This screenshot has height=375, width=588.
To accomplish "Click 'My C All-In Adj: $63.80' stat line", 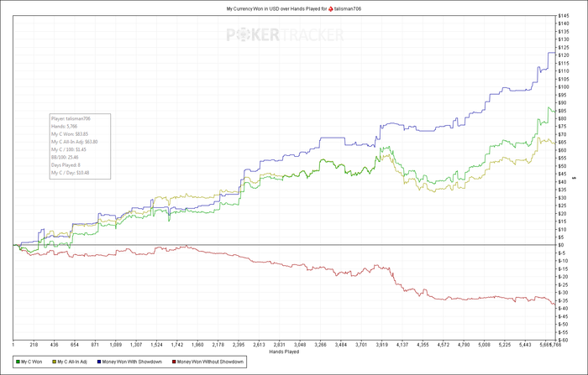I will (x=75, y=142).
